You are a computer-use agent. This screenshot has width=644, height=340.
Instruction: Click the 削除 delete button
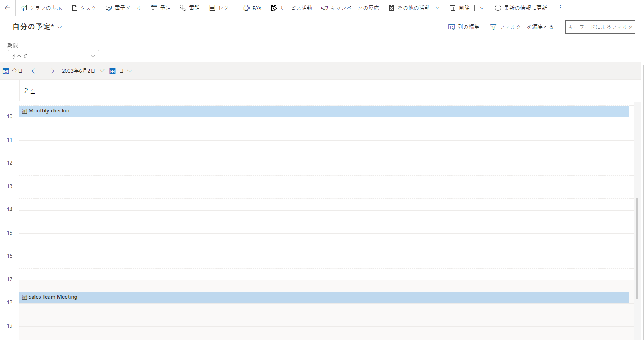pyautogui.click(x=460, y=8)
